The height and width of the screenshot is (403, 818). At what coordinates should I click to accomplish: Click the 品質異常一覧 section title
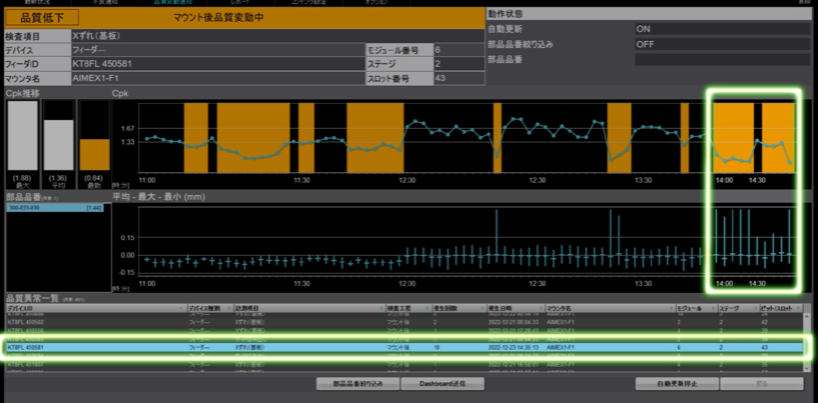pos(32,299)
